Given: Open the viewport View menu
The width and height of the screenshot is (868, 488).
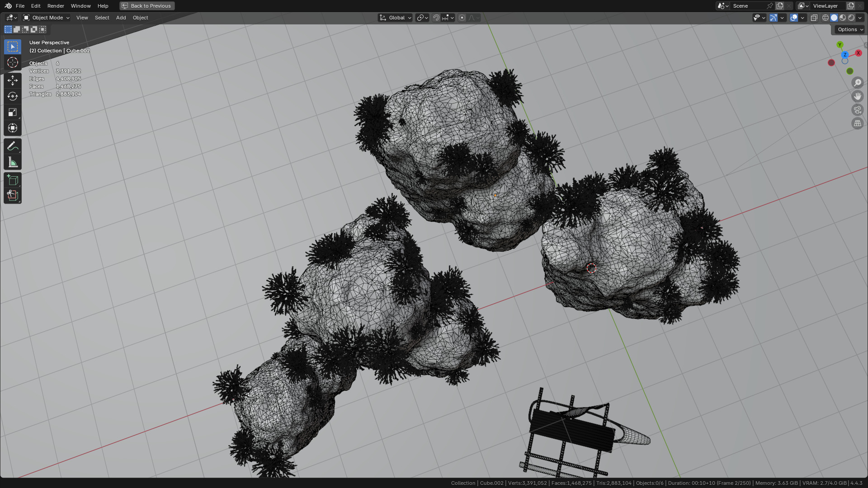Looking at the screenshot, I should coord(82,18).
